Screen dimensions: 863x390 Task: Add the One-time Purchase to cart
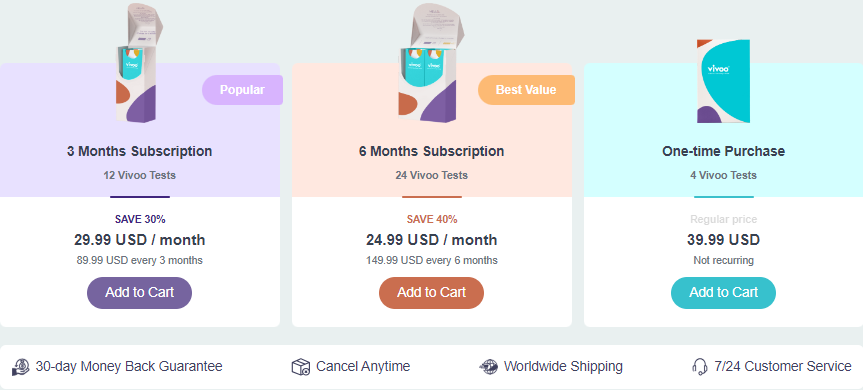[723, 293]
